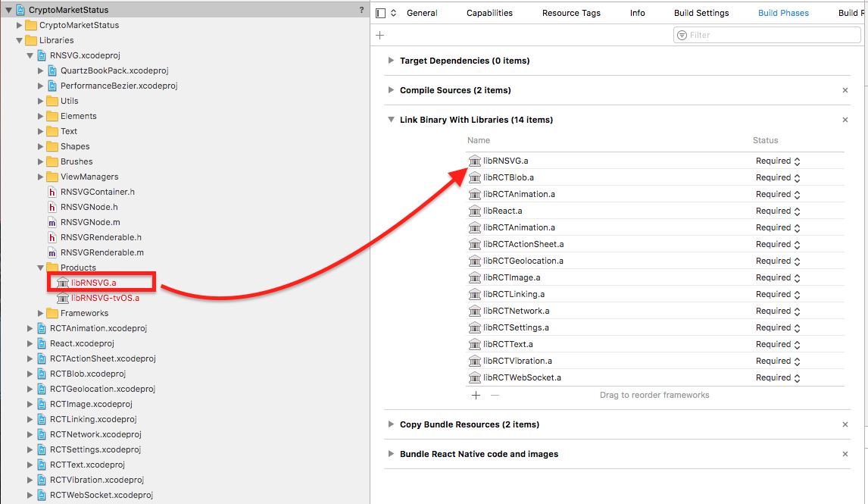Screen dimensions: 868x504
Task: Collapse Link Binary With Libraries section
Action: coord(391,120)
